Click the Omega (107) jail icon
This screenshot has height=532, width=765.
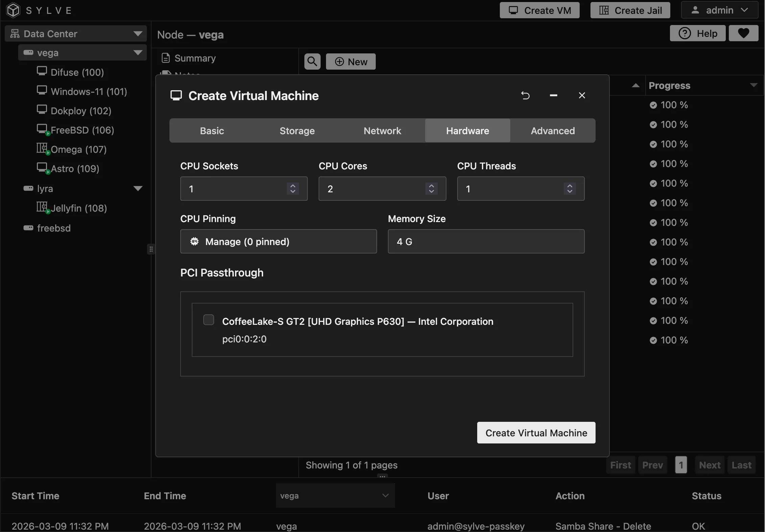[42, 148]
